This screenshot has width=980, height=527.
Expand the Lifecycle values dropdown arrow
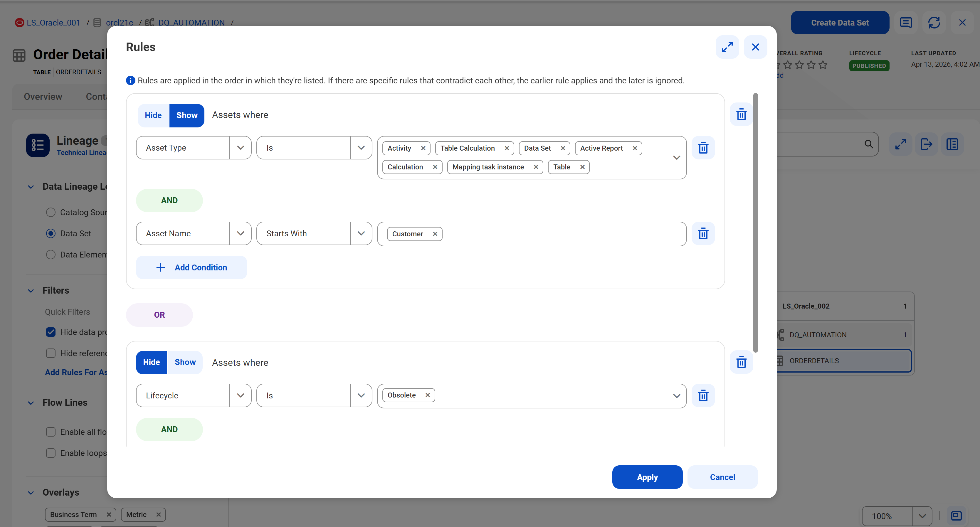676,396
